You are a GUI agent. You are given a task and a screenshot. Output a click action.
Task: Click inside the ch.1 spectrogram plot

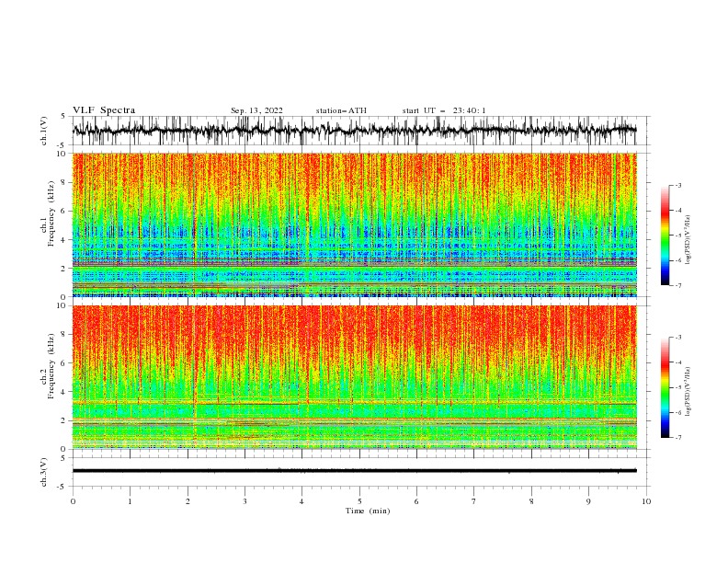(355, 224)
